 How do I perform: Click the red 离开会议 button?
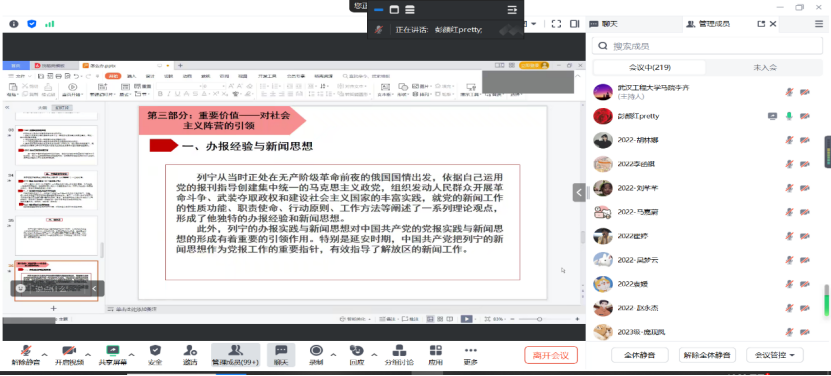pos(551,355)
